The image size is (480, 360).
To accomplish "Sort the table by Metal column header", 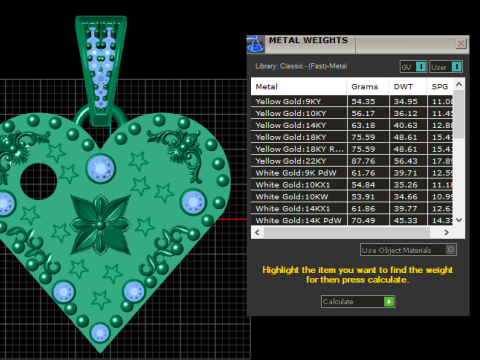I will coord(299,87).
